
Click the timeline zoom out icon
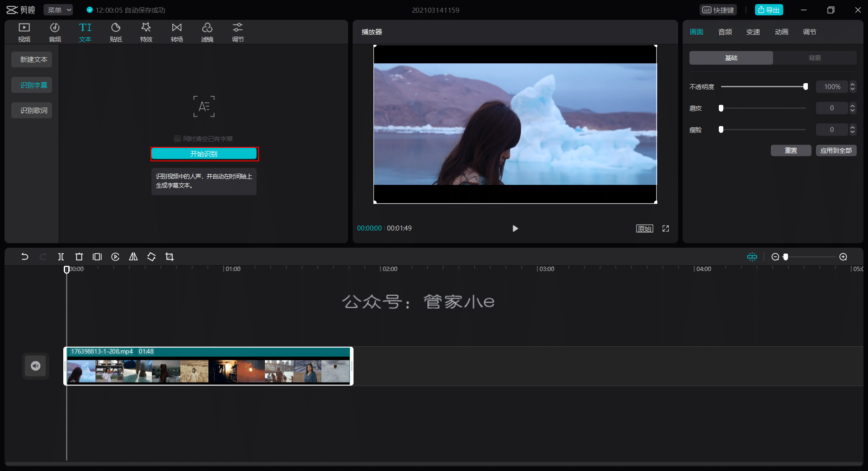(775, 257)
